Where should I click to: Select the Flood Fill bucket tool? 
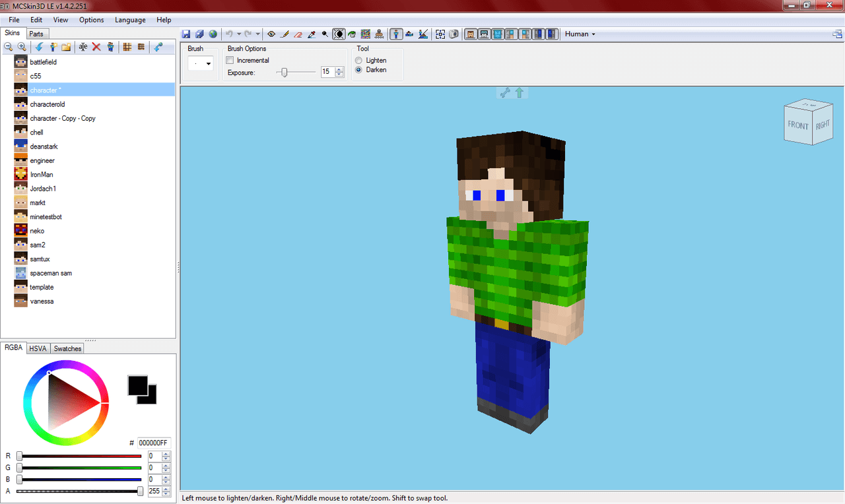352,34
